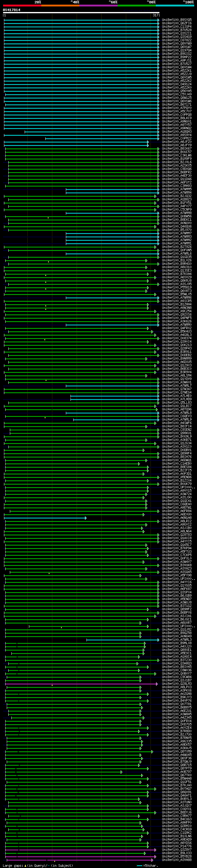The image size is (197, 868).
Task: Open hit UniRef100_B3T1G2
Action: pos(177,606)
